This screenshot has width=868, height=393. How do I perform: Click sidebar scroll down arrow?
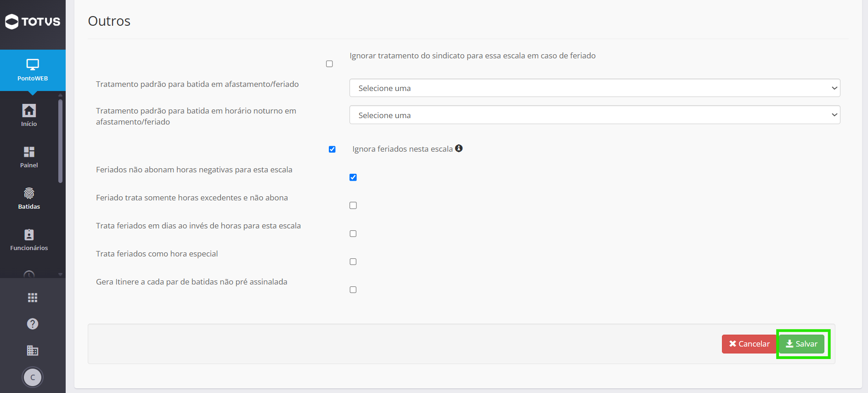(x=60, y=274)
